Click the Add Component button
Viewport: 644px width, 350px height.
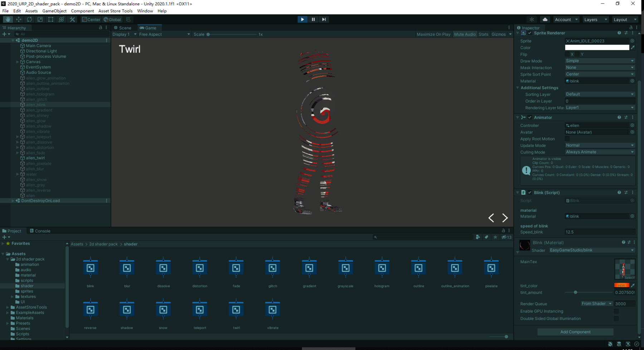pyautogui.click(x=575, y=332)
